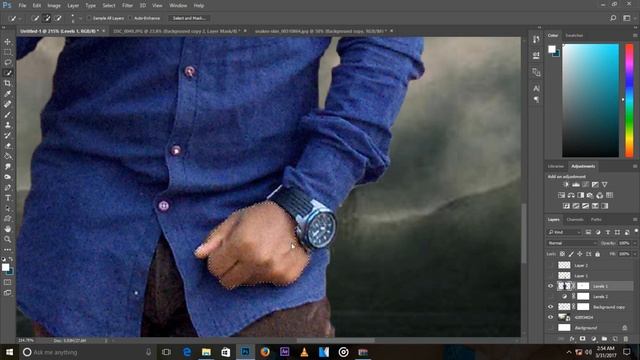Click the add layer style fx icon
Screen dimensions: 640x360
tap(572, 339)
